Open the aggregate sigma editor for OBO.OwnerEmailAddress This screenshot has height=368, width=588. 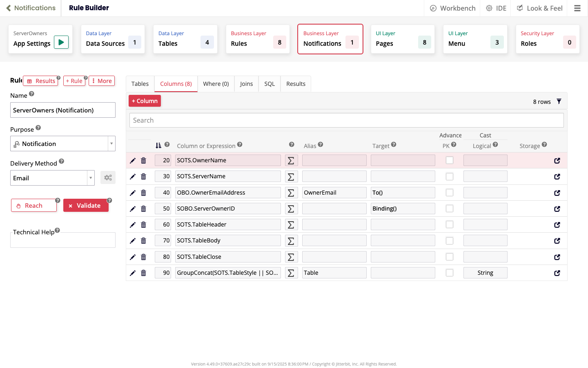291,192
